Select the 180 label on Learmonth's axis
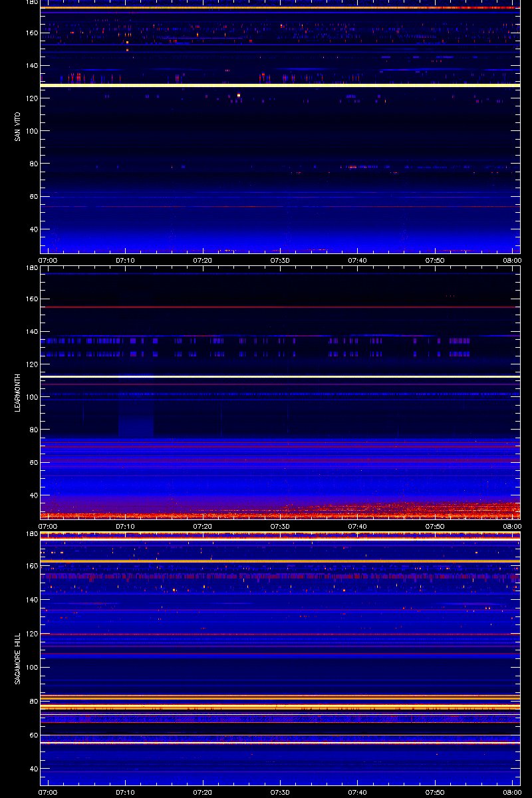The height and width of the screenshot is (798, 532). pyautogui.click(x=32, y=269)
